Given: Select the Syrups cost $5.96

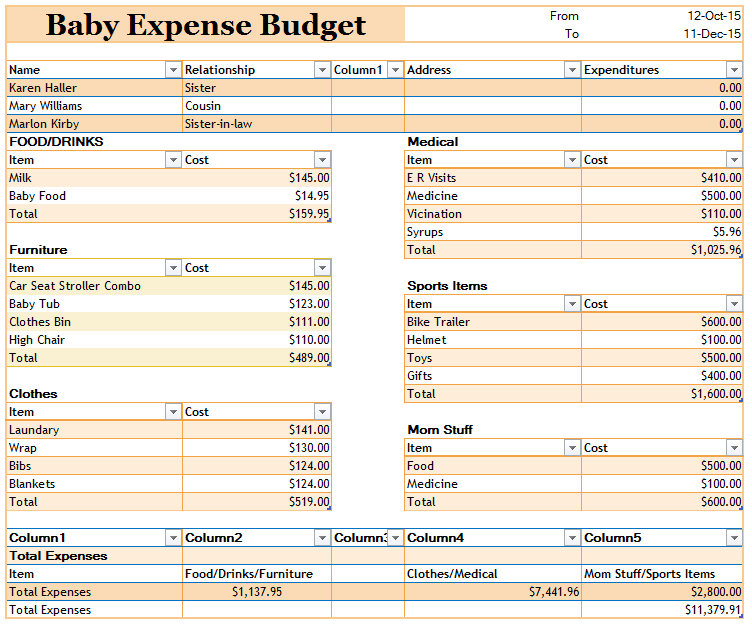Looking at the screenshot, I should point(662,232).
